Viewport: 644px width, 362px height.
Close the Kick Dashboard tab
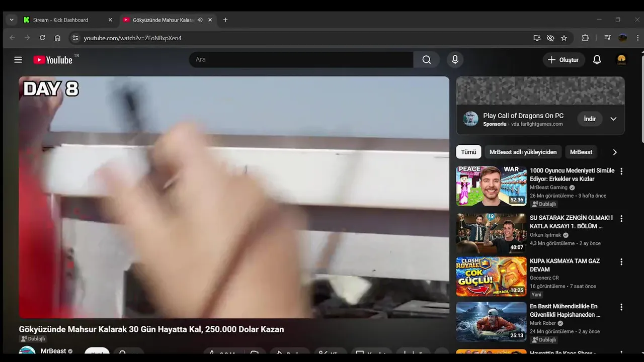(x=110, y=20)
